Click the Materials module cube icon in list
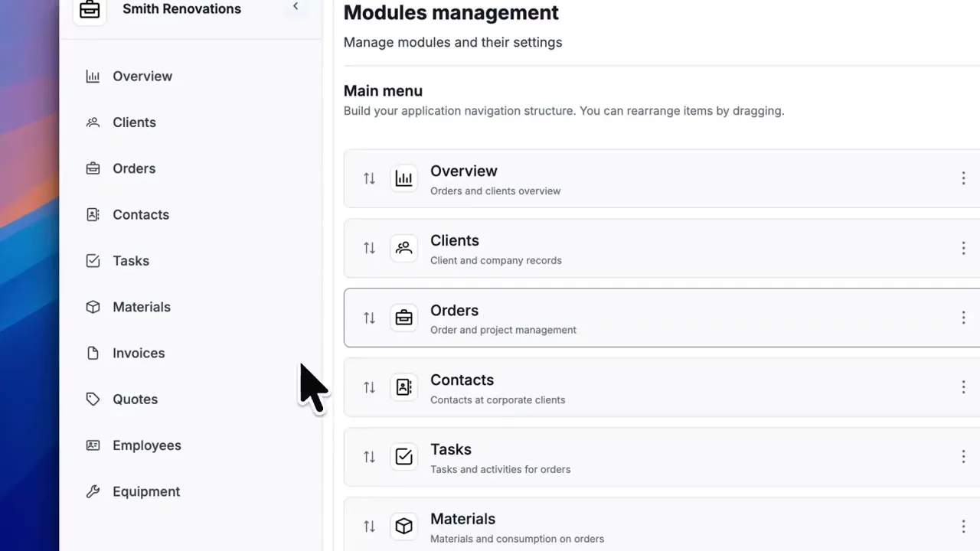This screenshot has height=551, width=980. (403, 526)
